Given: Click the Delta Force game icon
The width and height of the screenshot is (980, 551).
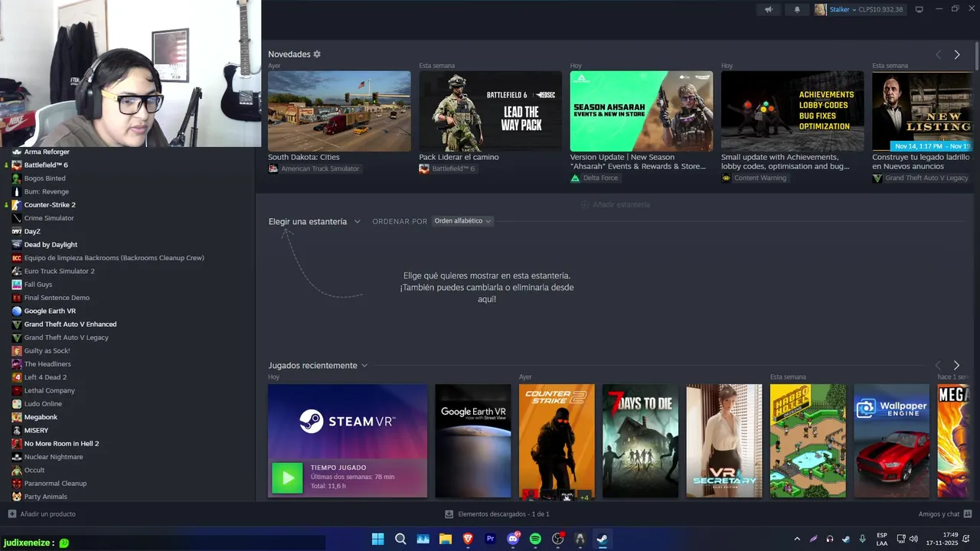Looking at the screenshot, I should 576,178.
